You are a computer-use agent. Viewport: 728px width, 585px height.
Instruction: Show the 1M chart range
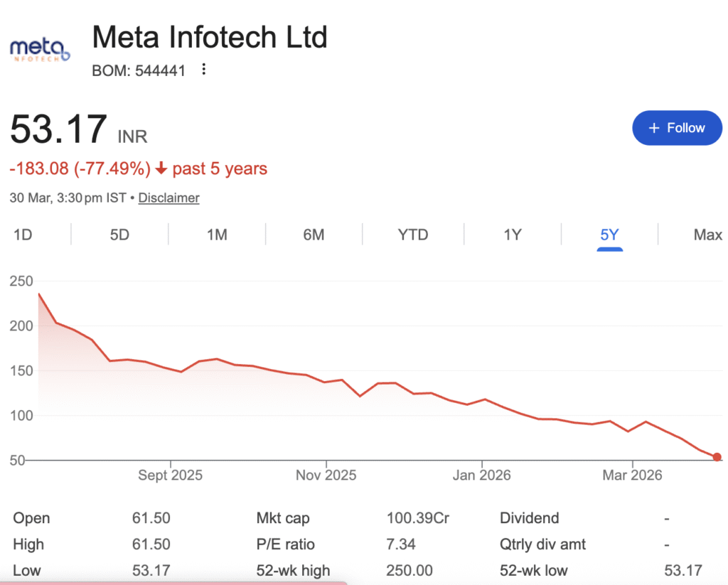(217, 235)
